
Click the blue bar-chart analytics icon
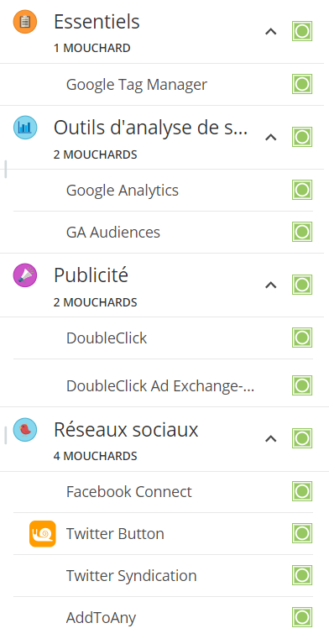25,128
